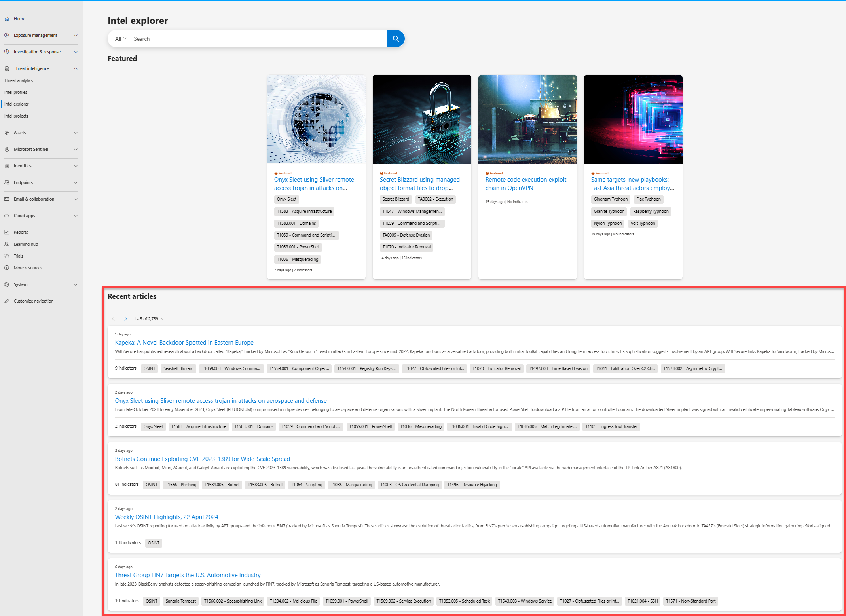Image resolution: width=846 pixels, height=616 pixels.
Task: Click the T1566 - Phishing tag
Action: click(x=181, y=485)
